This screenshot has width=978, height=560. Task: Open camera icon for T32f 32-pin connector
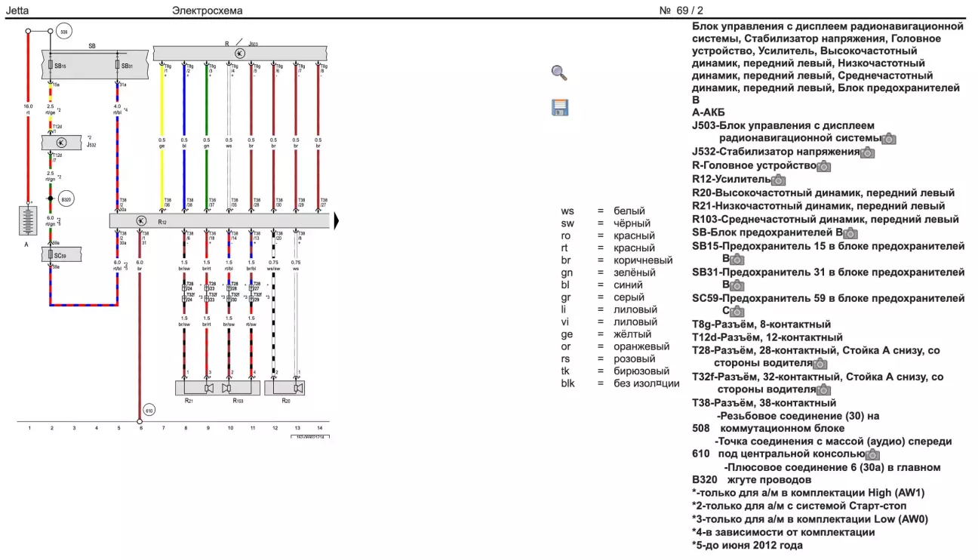pos(824,390)
